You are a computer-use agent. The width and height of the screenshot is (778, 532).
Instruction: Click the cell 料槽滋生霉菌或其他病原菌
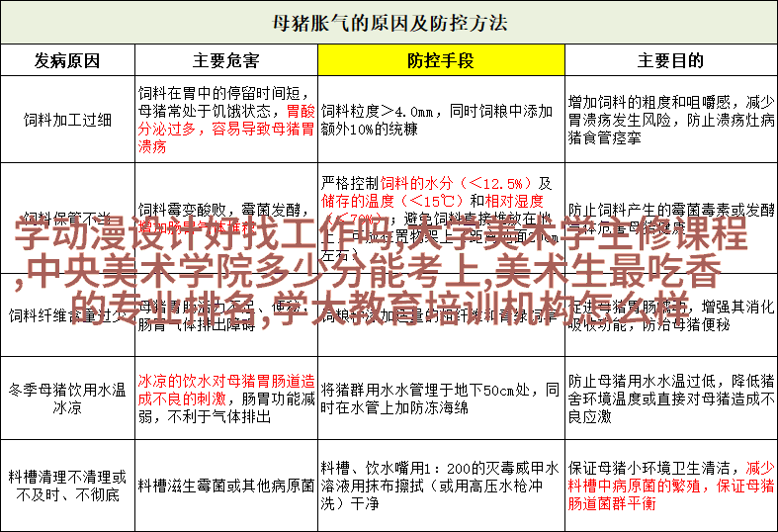pos(226,486)
